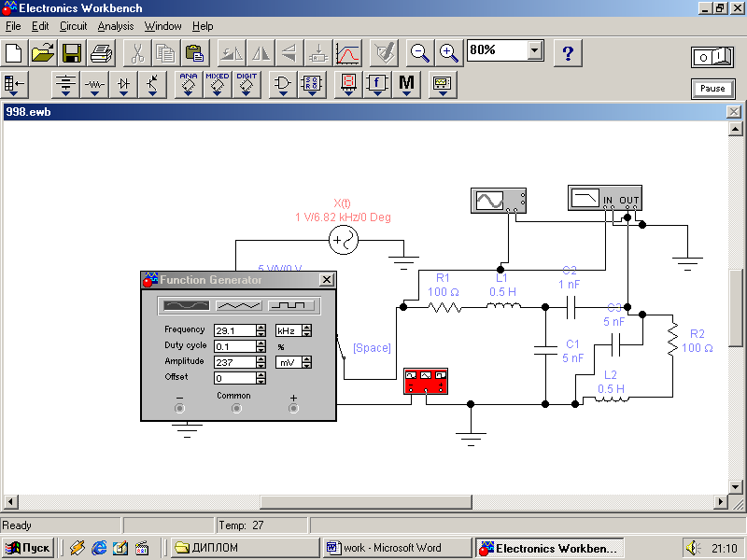The image size is (747, 560).
Task: Adjust the Offset value stepper
Action: 261,378
